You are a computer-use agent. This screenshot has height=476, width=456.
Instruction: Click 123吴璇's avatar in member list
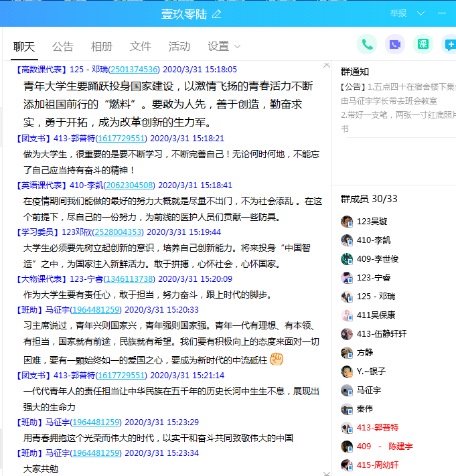[x=347, y=222]
